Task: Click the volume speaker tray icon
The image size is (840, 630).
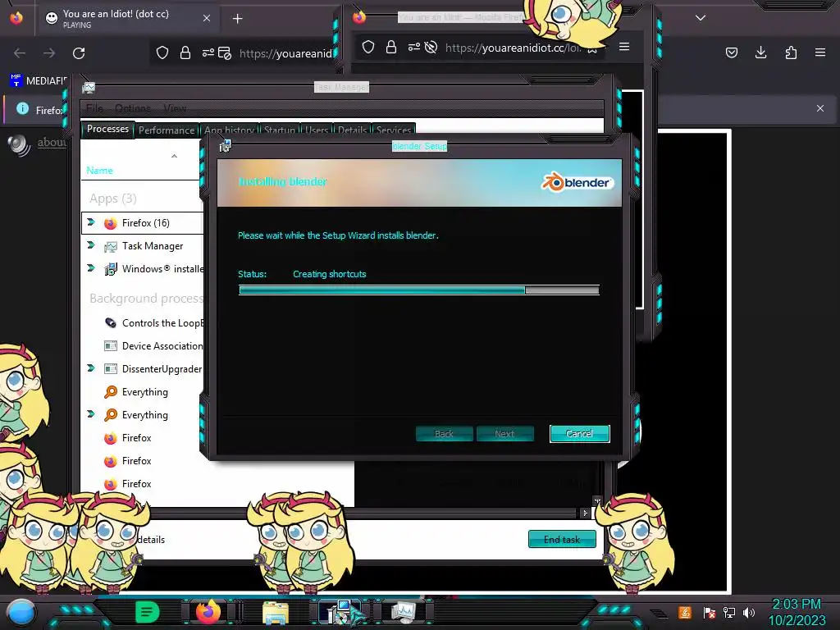Action: tap(749, 612)
